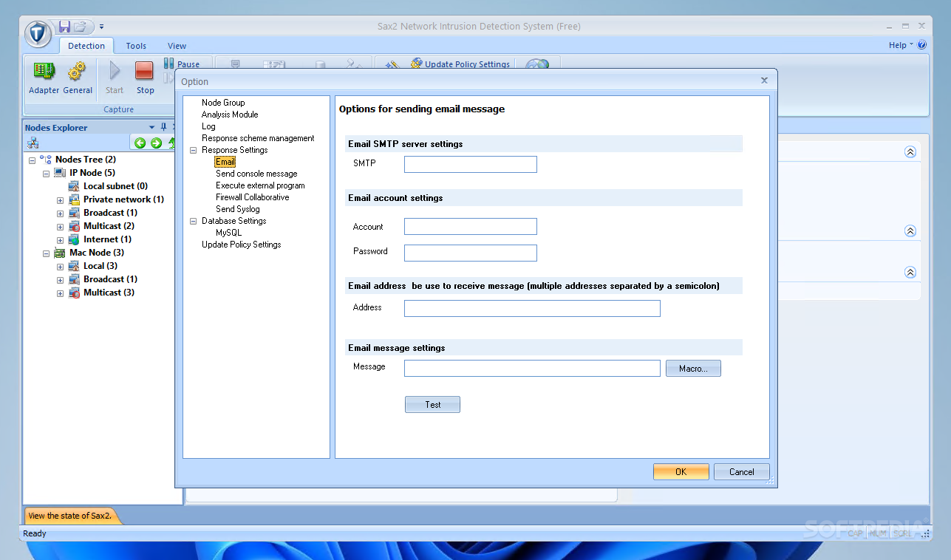Select the Email option entry

[x=225, y=162]
